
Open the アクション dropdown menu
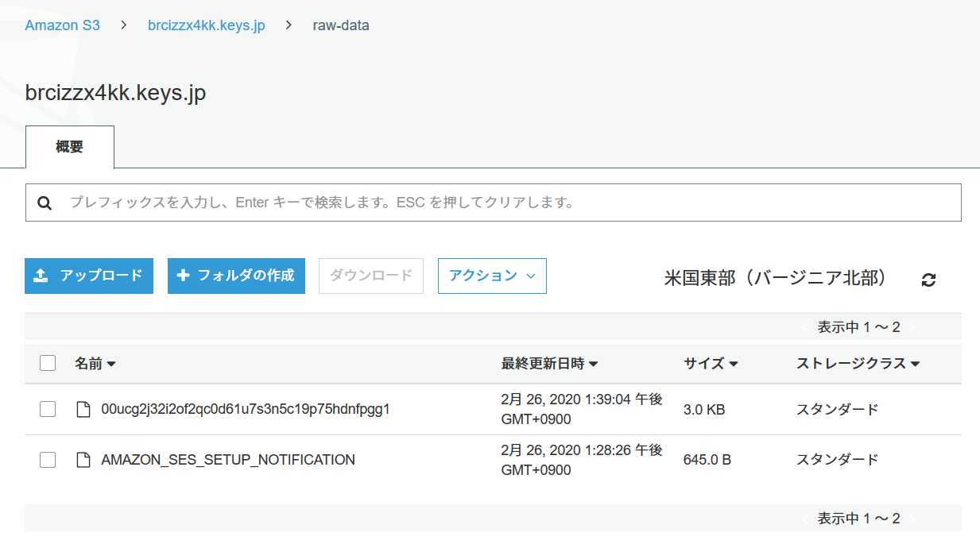[x=492, y=276]
